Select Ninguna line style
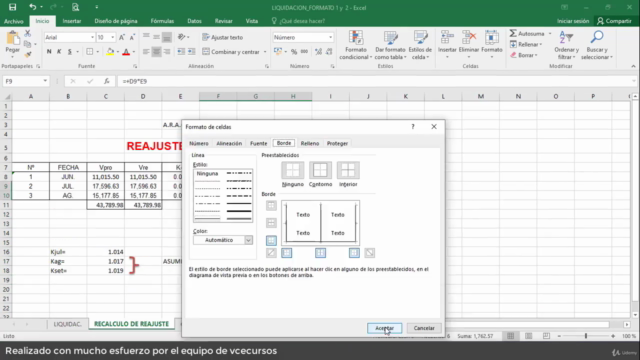 point(207,173)
